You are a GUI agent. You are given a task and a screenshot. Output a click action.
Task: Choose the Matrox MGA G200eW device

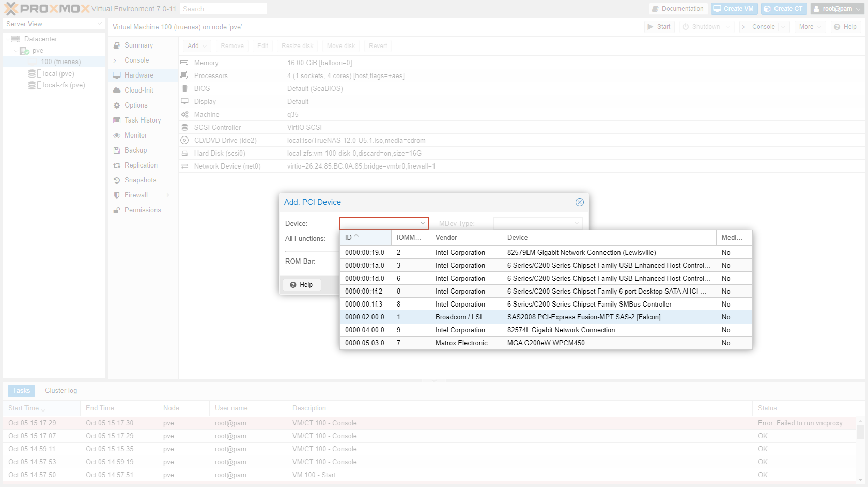coord(546,343)
